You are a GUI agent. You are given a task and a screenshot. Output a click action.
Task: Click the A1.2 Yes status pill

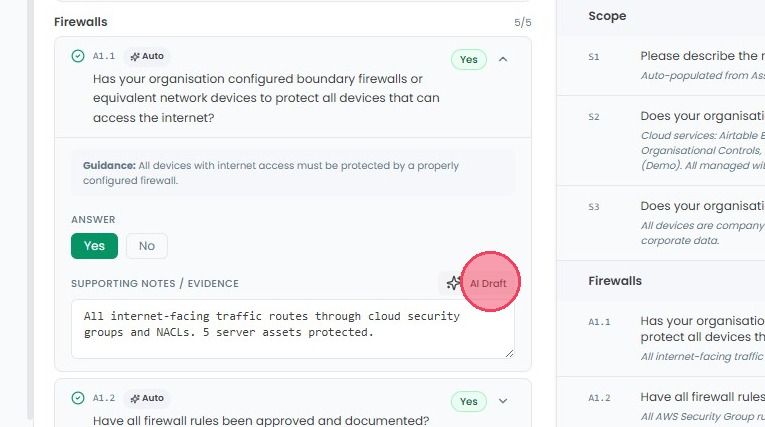pos(468,402)
